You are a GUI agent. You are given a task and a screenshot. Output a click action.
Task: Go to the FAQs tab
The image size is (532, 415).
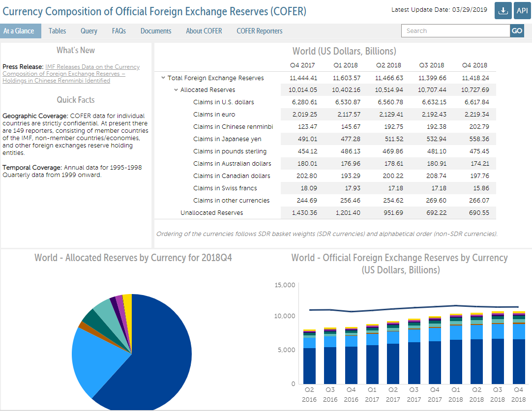click(x=118, y=31)
